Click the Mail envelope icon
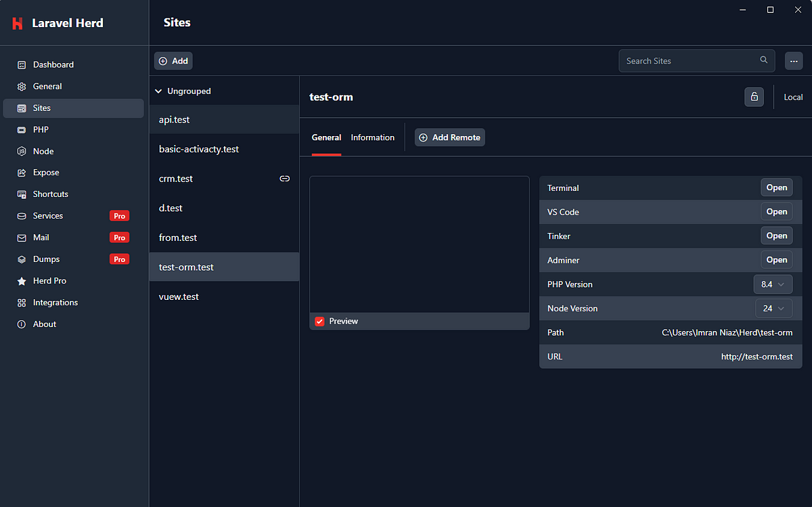The image size is (812, 507). [x=22, y=238]
